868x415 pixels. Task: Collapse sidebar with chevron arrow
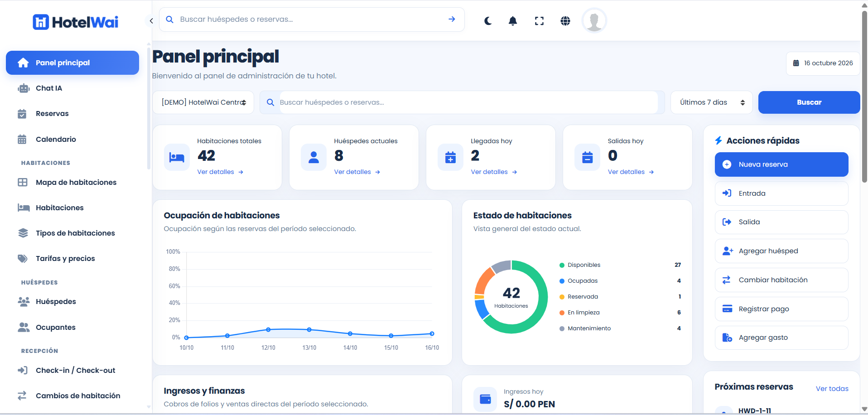151,21
